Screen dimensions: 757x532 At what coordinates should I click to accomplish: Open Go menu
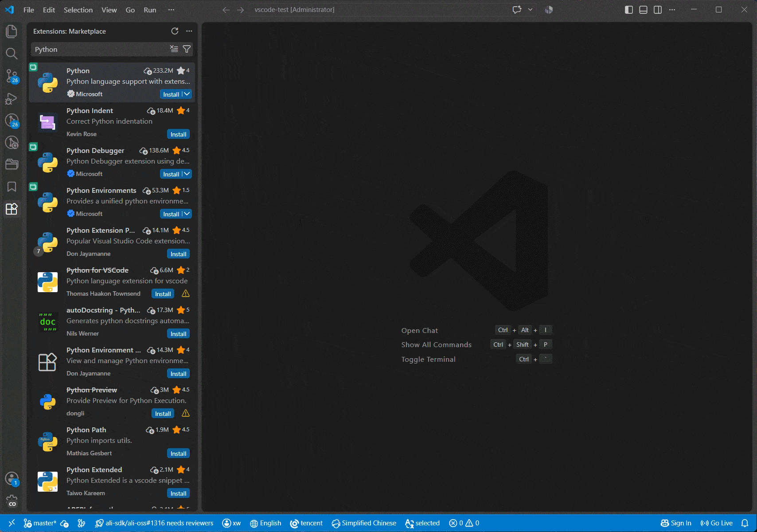130,10
